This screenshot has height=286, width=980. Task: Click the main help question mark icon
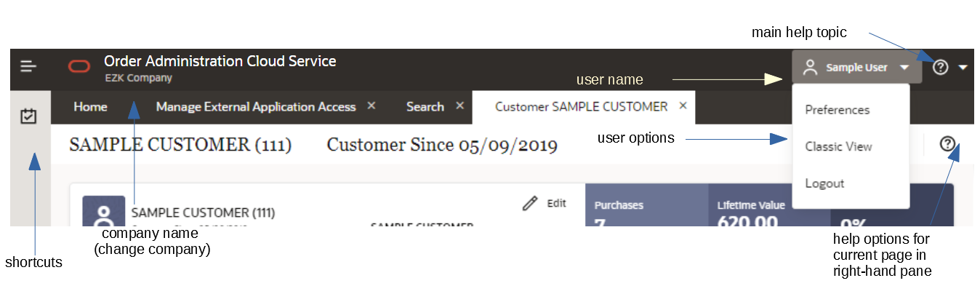(x=940, y=67)
